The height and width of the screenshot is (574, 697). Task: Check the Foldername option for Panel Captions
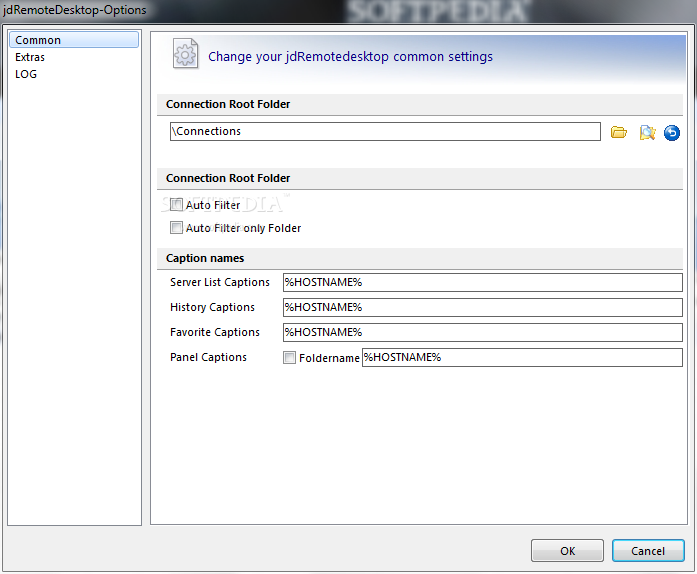[x=289, y=357]
